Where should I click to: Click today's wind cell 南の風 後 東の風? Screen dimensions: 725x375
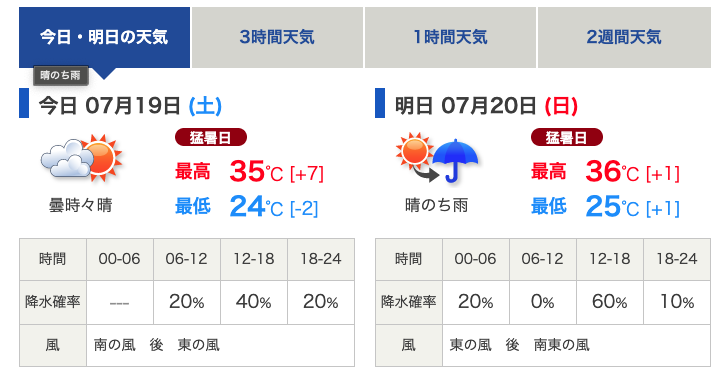[x=221, y=345]
